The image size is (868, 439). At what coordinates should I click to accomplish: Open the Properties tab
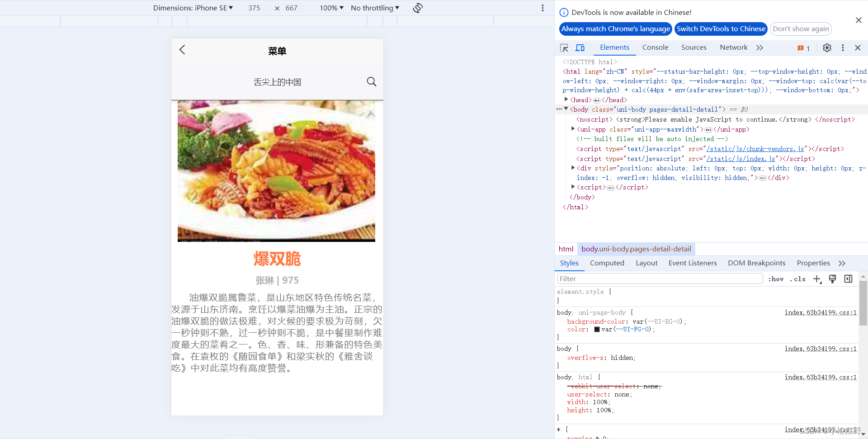click(x=813, y=263)
